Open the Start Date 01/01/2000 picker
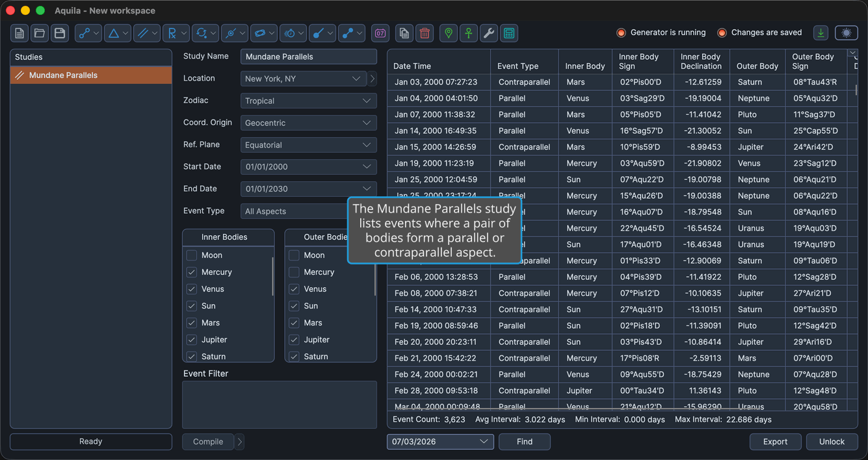The height and width of the screenshot is (460, 868). (x=308, y=167)
